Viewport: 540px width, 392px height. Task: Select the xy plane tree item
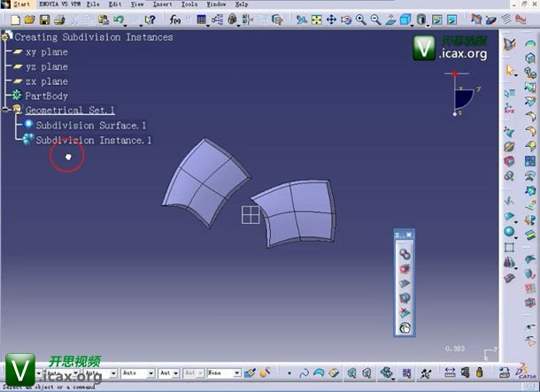point(46,52)
